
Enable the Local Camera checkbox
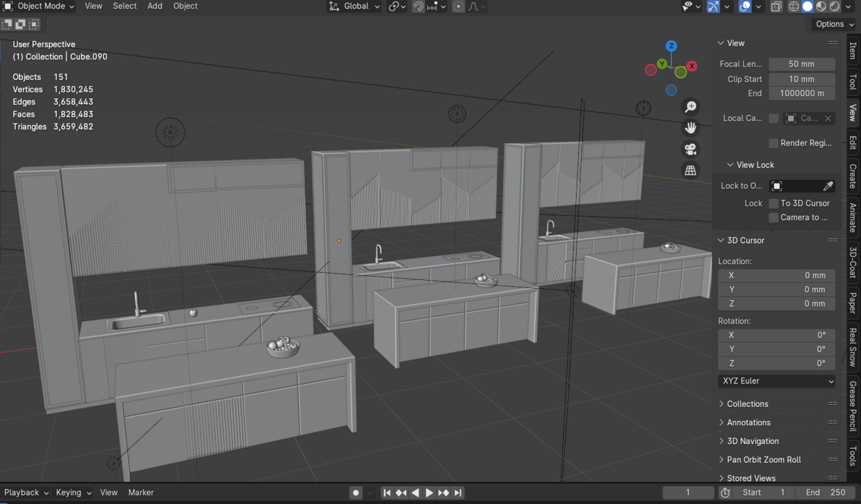774,118
